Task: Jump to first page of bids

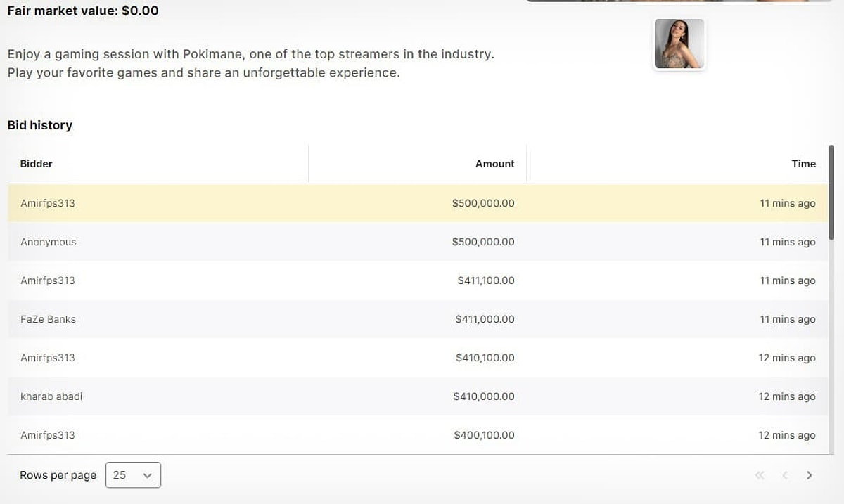Action: coord(760,475)
